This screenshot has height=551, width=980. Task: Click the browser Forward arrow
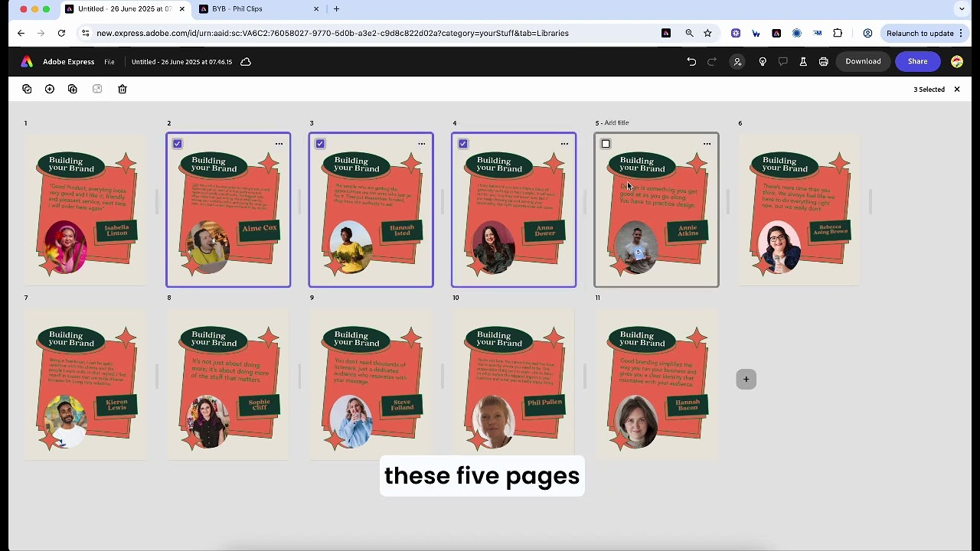point(41,33)
